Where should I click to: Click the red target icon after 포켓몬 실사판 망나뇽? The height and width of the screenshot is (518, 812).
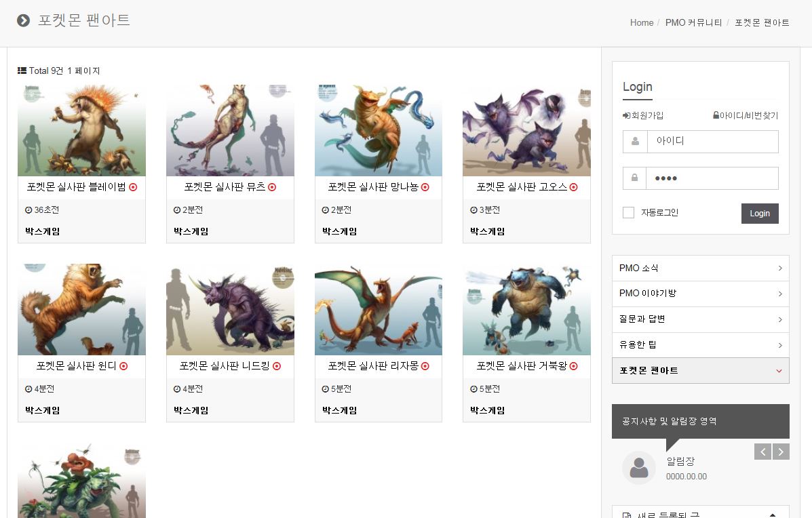(x=425, y=187)
